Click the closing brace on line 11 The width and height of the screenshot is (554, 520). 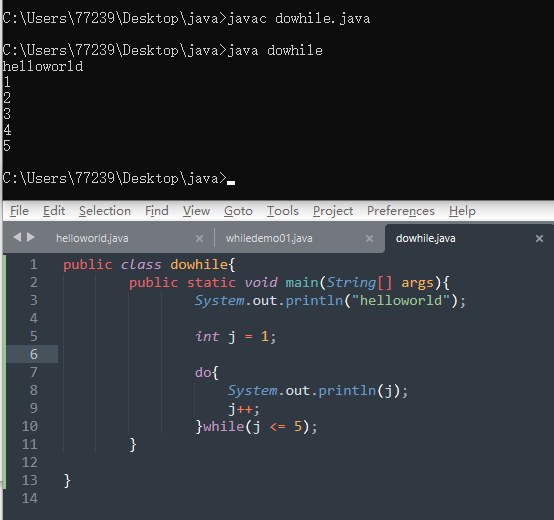133,445
